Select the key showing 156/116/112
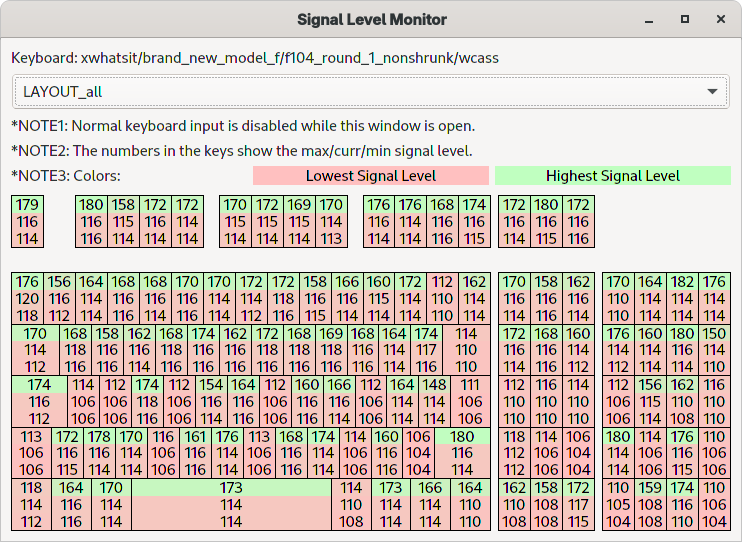The width and height of the screenshot is (742, 542). coord(59,299)
